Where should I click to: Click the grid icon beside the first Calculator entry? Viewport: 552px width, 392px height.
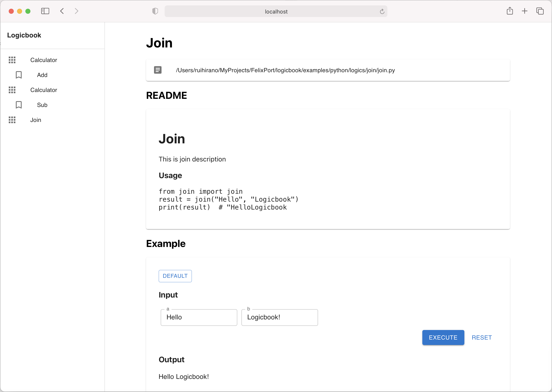pos(12,60)
